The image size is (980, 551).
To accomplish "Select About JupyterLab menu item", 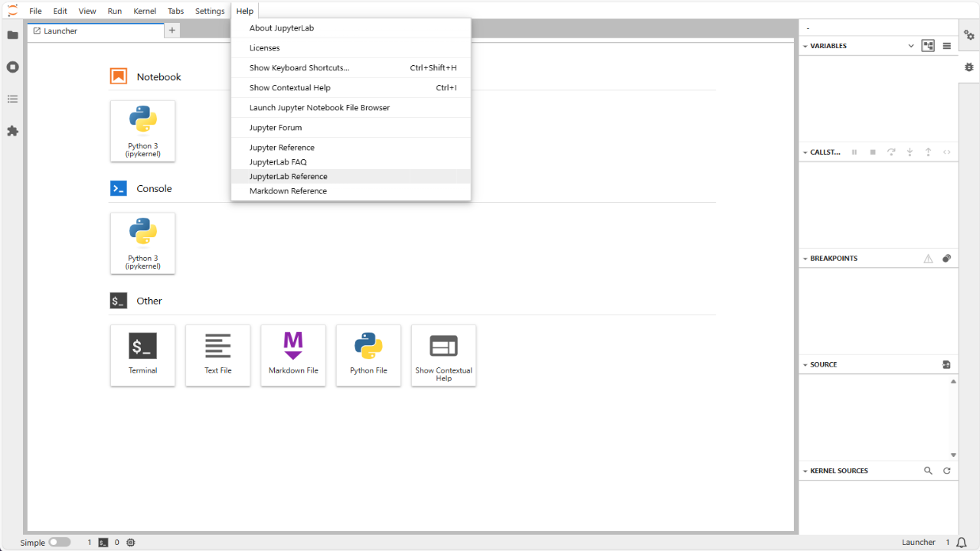I will (351, 28).
